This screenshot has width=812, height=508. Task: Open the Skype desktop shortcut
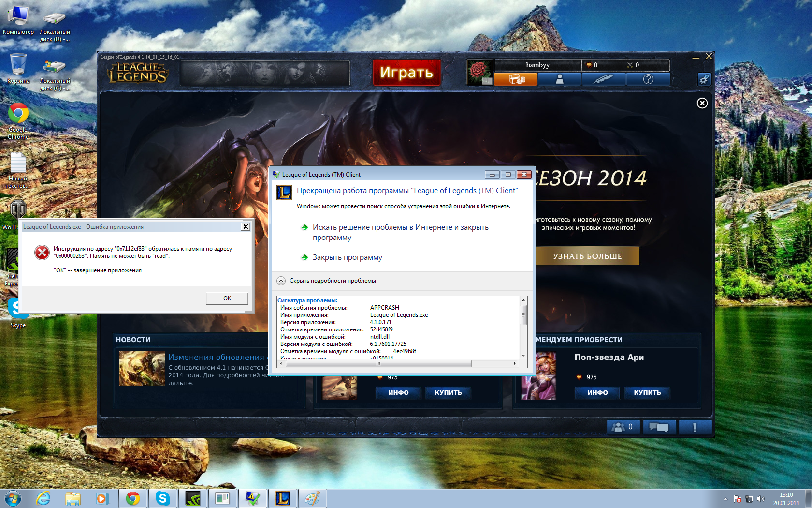[x=18, y=312]
